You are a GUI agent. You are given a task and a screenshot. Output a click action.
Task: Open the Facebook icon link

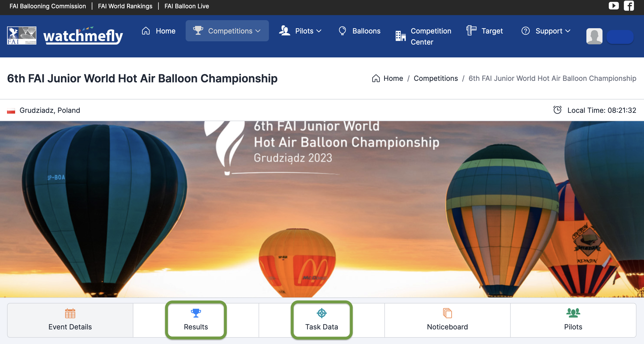click(629, 6)
